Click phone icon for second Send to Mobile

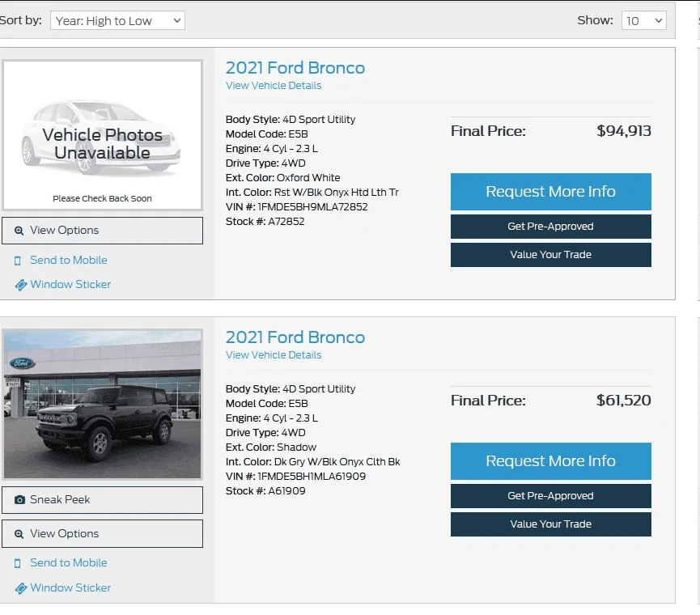click(x=18, y=564)
